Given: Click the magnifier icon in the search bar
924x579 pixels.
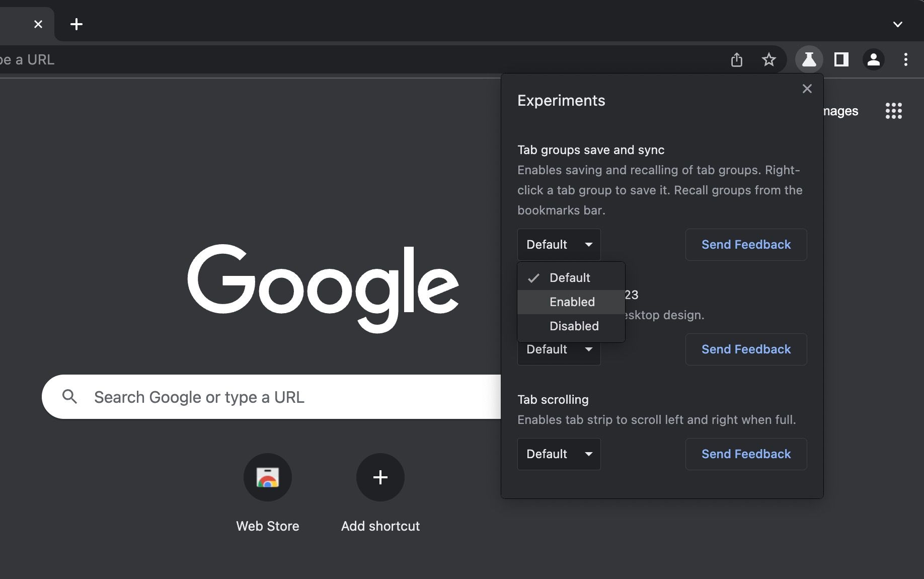Looking at the screenshot, I should tap(70, 397).
